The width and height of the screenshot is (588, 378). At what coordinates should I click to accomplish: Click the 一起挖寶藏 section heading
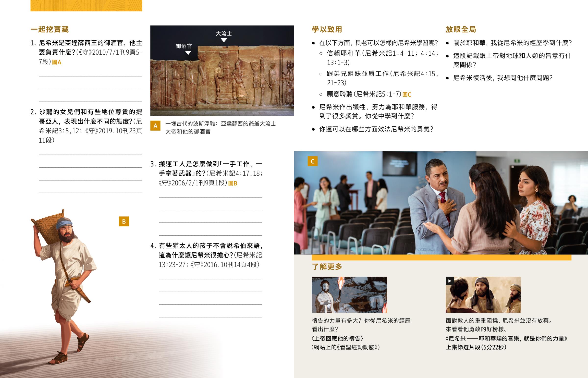click(49, 29)
